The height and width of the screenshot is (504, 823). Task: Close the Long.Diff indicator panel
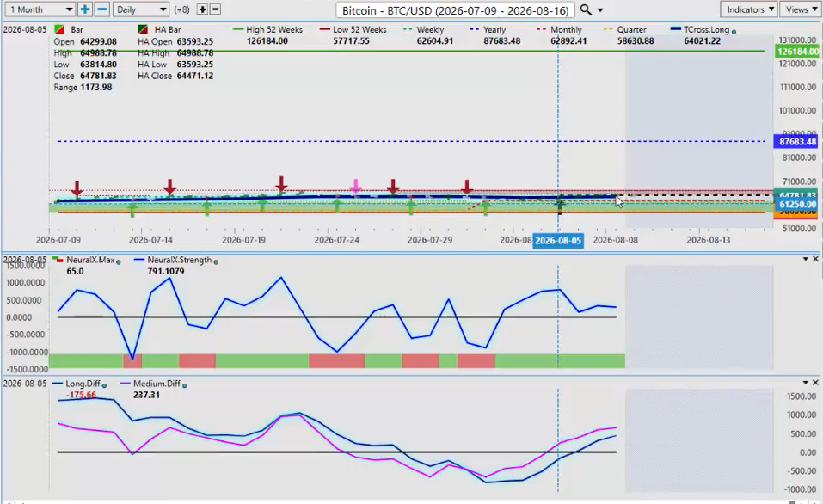click(815, 382)
